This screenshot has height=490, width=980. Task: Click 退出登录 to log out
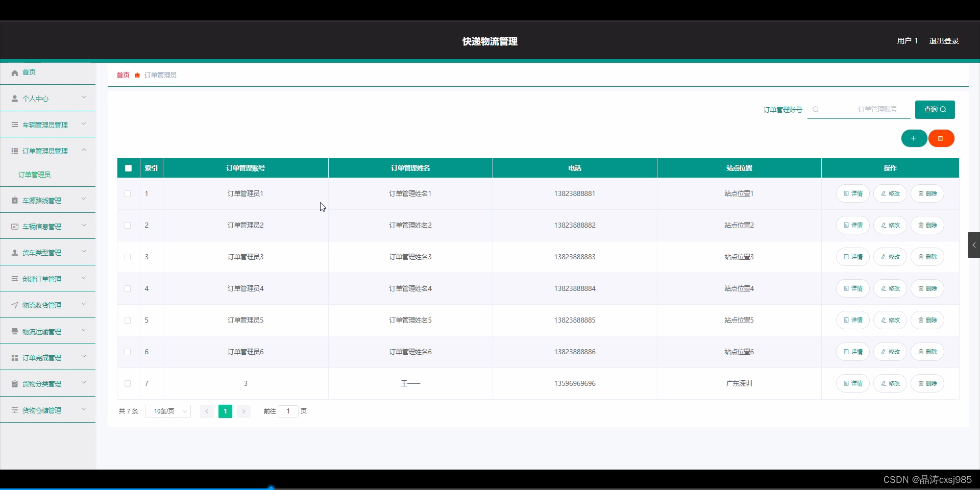944,41
